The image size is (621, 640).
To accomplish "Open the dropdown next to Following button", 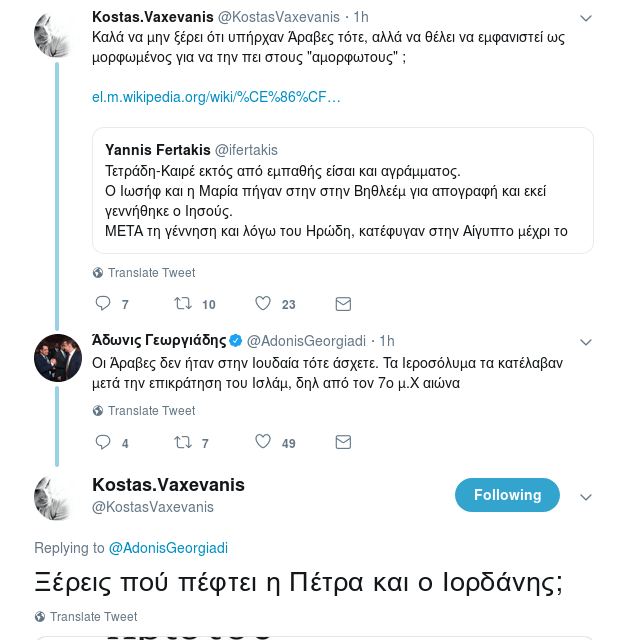I will coord(587,496).
